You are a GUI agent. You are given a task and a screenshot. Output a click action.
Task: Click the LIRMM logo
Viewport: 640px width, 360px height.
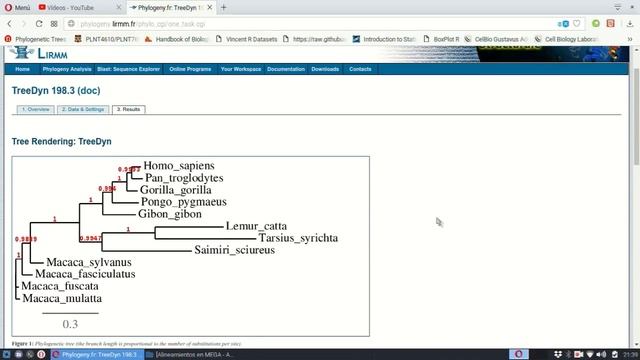(39, 53)
